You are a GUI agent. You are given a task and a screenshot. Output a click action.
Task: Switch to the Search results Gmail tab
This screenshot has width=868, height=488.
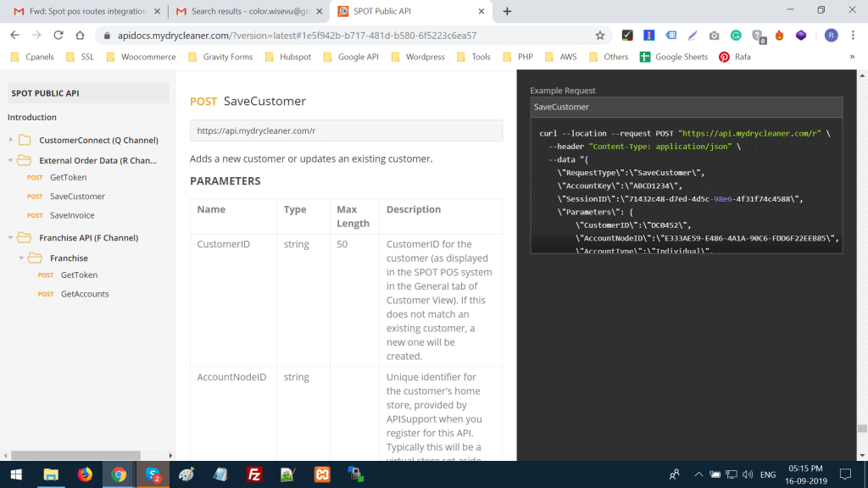[248, 11]
